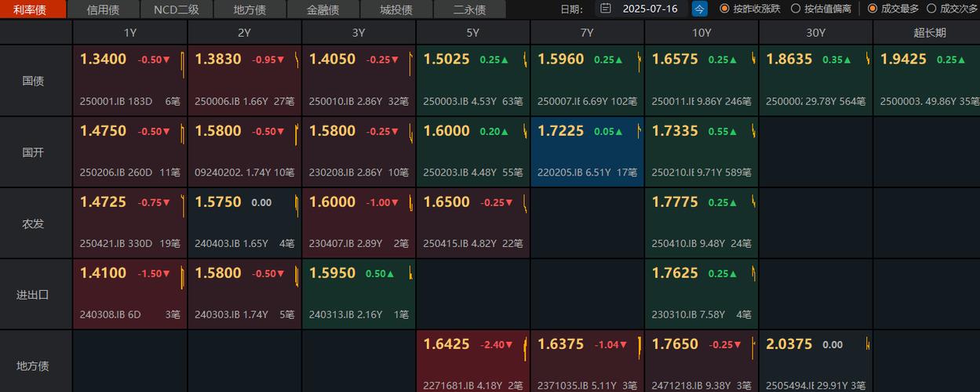Click the trend chart in 进出口 3Y cell

tap(411, 274)
